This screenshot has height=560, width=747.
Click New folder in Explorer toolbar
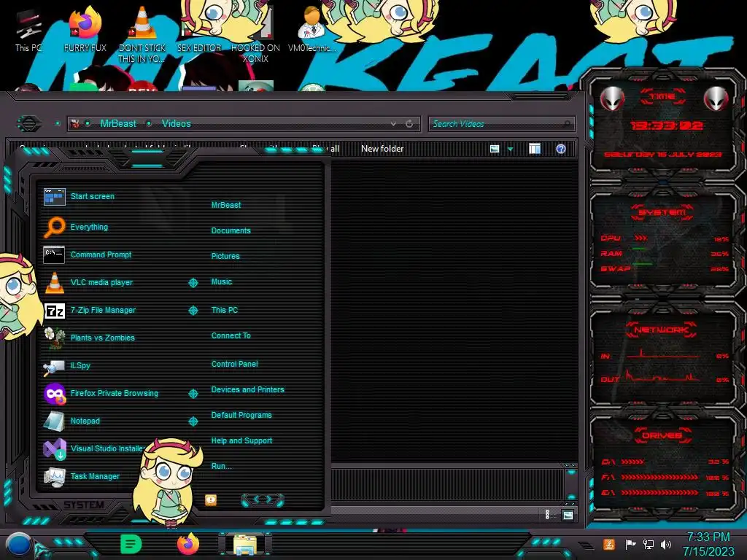click(382, 149)
